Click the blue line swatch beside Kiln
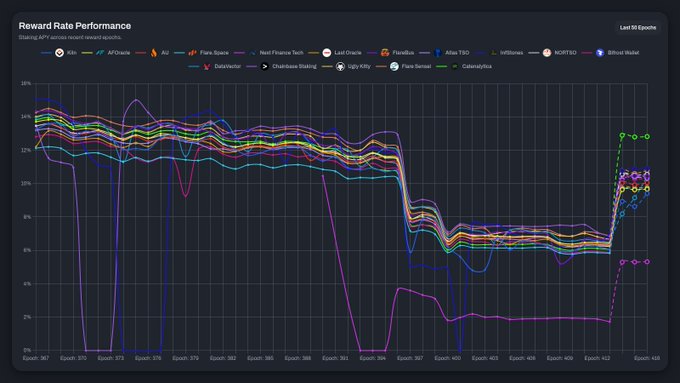680x383 pixels. [46, 53]
